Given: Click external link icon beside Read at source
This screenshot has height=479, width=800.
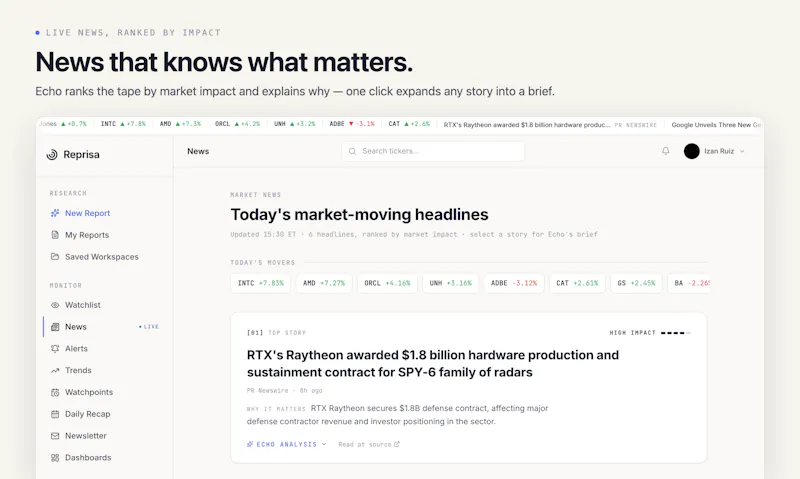Looking at the screenshot, I should (396, 444).
